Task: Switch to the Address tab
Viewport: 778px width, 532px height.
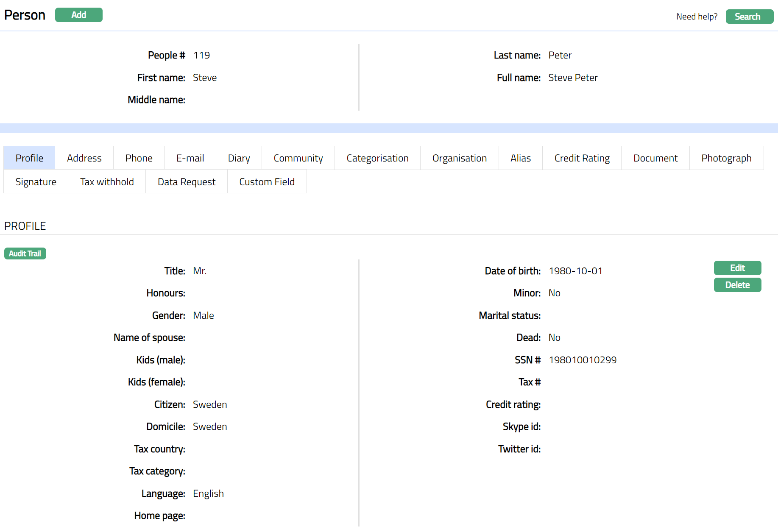Action: (84, 158)
